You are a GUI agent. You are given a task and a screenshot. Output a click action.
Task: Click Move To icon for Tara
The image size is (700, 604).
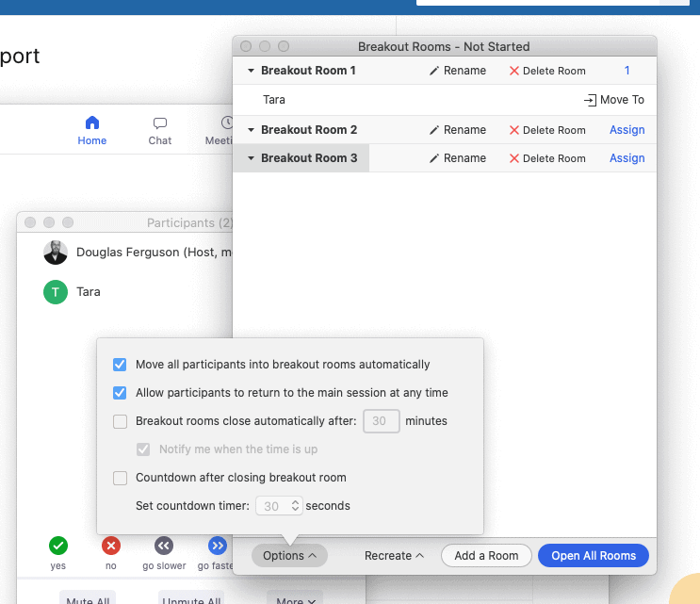(590, 100)
